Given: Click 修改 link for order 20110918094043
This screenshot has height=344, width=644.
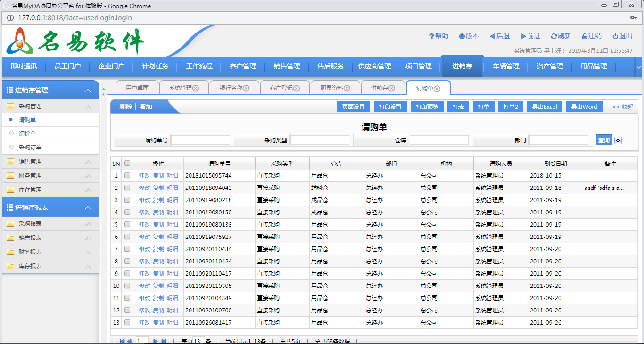Looking at the screenshot, I should coord(144,188).
